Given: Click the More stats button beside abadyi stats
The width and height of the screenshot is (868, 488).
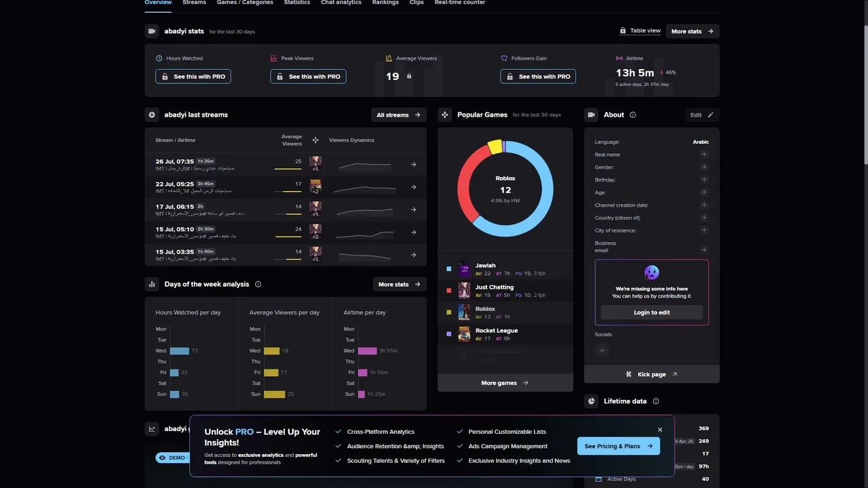Looking at the screenshot, I should point(692,31).
